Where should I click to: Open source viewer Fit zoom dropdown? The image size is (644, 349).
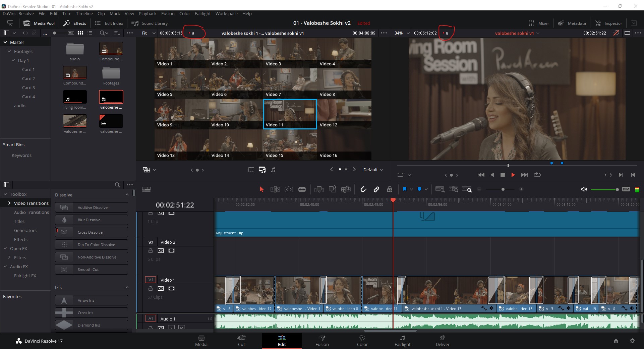(149, 33)
